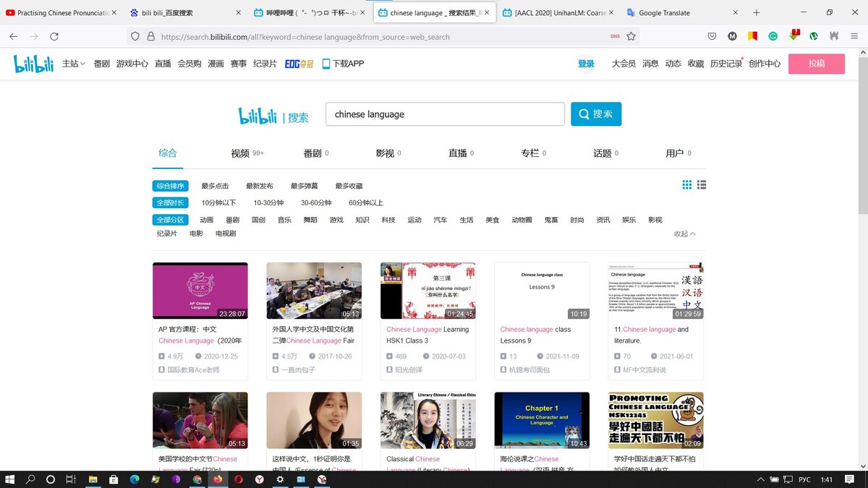
Task: Click the bilibili logo in the site header
Action: point(34,64)
